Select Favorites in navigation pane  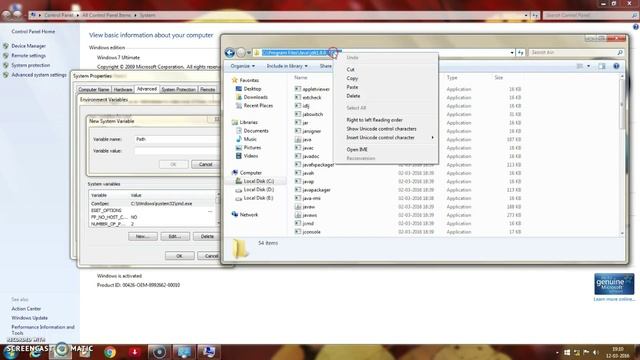coord(249,80)
